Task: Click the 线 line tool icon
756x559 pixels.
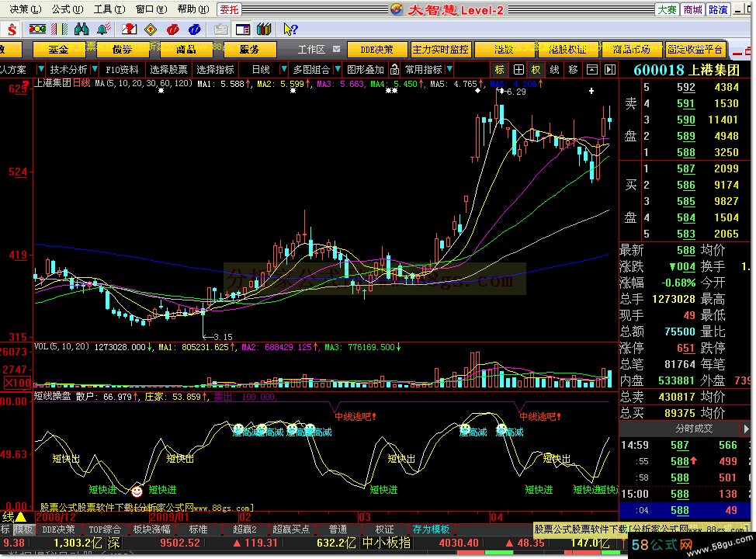Action: click(x=554, y=70)
